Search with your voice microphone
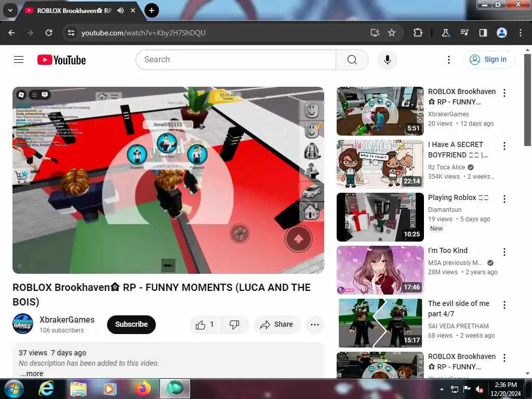 (388, 60)
